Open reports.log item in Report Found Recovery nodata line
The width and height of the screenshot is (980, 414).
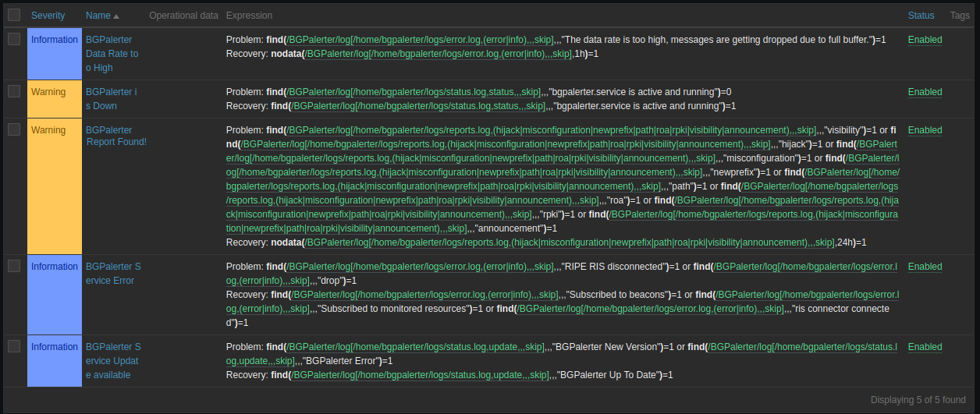(570, 242)
